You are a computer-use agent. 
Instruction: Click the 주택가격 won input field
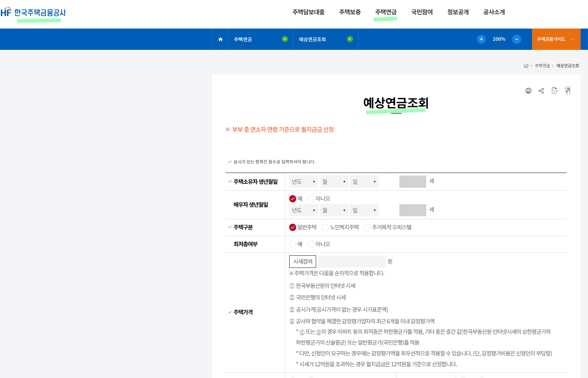point(351,261)
